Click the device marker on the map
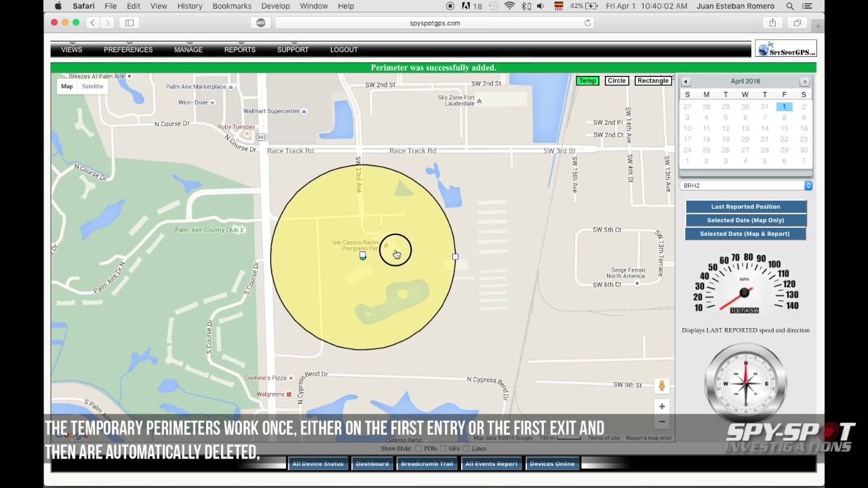The height and width of the screenshot is (488, 868). 363,256
